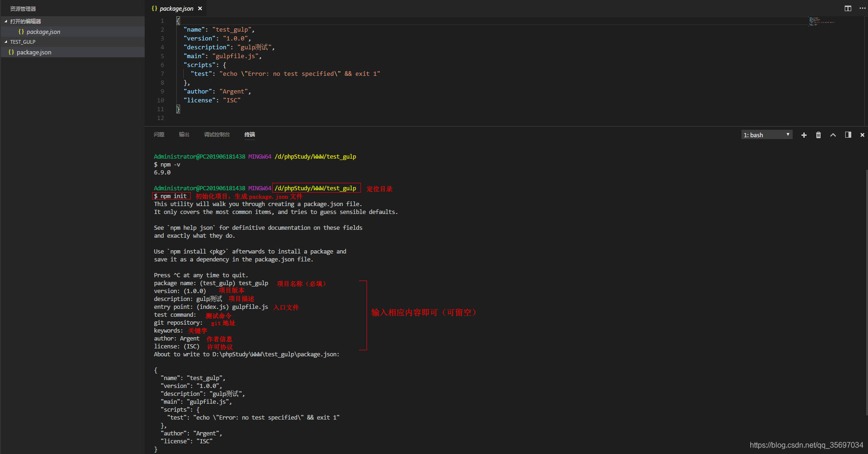Select the package.json editor tab
This screenshot has width=868, height=454.
tap(176, 8)
